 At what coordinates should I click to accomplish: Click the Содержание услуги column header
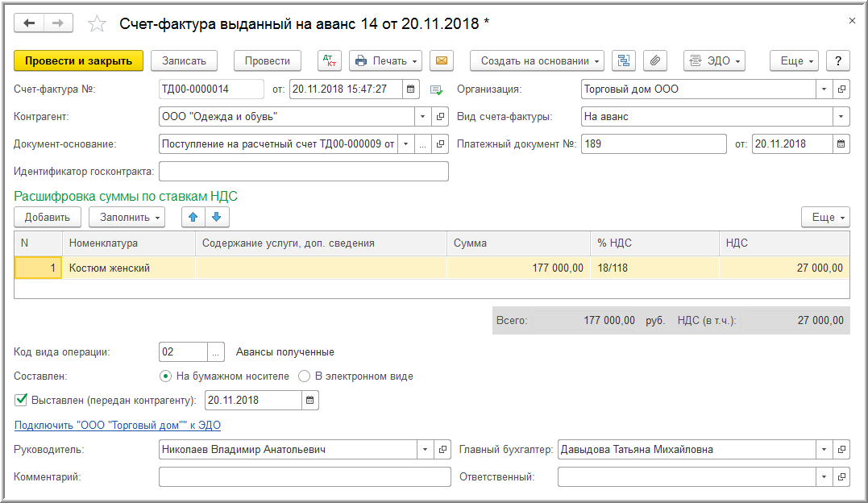[321, 243]
